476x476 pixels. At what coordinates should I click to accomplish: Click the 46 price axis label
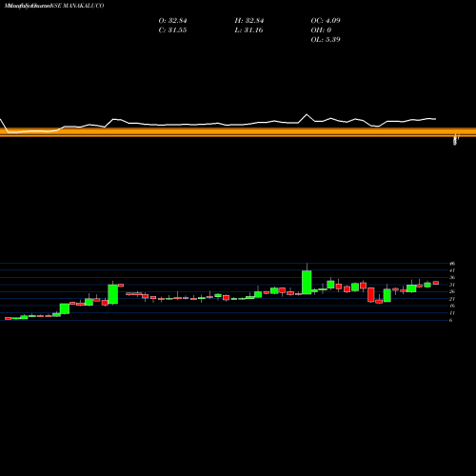[452, 264]
